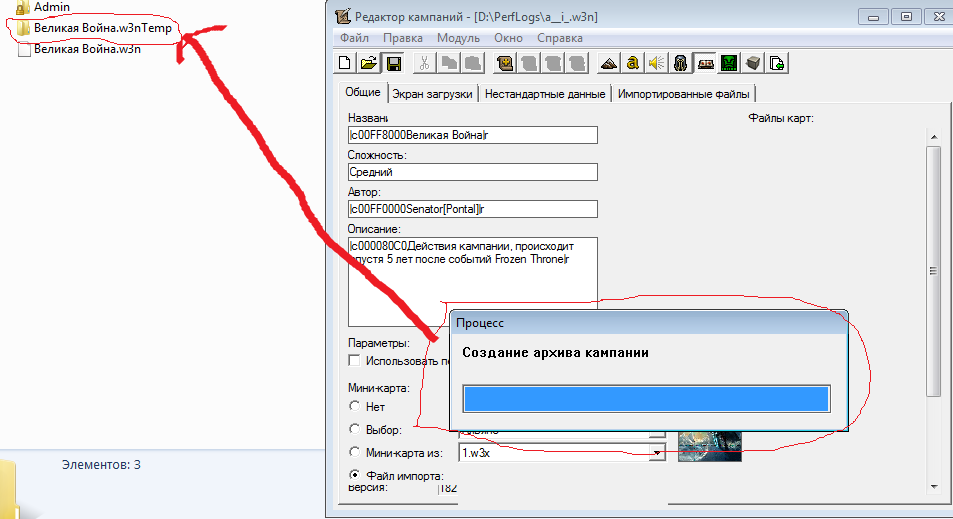Open the Справка menu
Image resolution: width=953 pixels, height=519 pixels.
[x=560, y=38]
